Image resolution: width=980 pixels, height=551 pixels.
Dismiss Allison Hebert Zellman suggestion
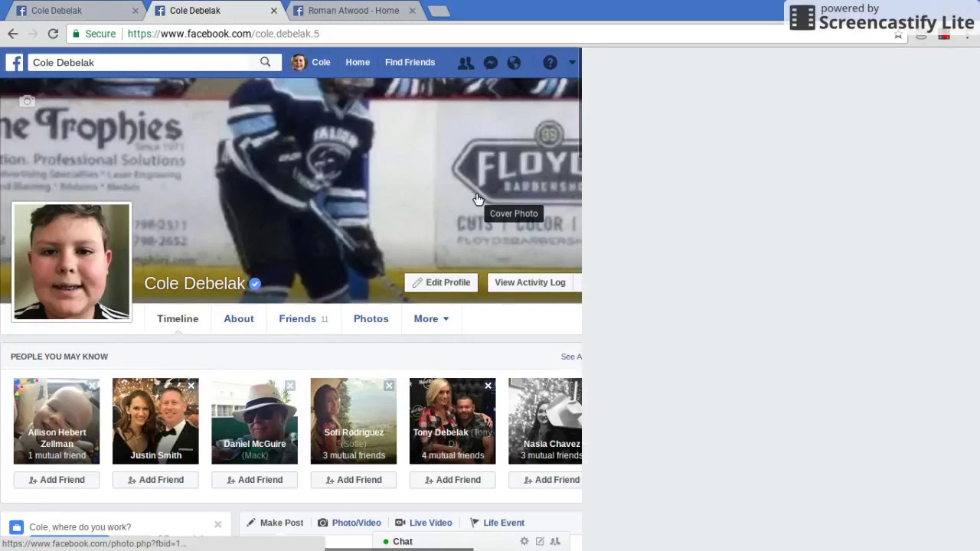pyautogui.click(x=92, y=386)
